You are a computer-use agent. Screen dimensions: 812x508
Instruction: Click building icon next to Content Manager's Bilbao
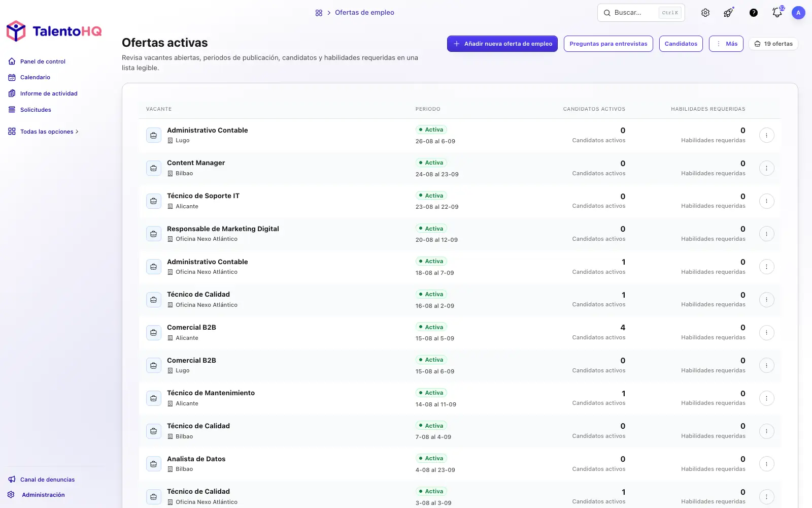point(171,173)
